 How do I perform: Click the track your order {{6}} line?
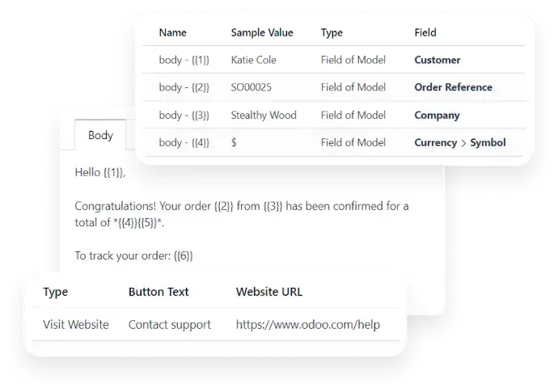point(133,255)
